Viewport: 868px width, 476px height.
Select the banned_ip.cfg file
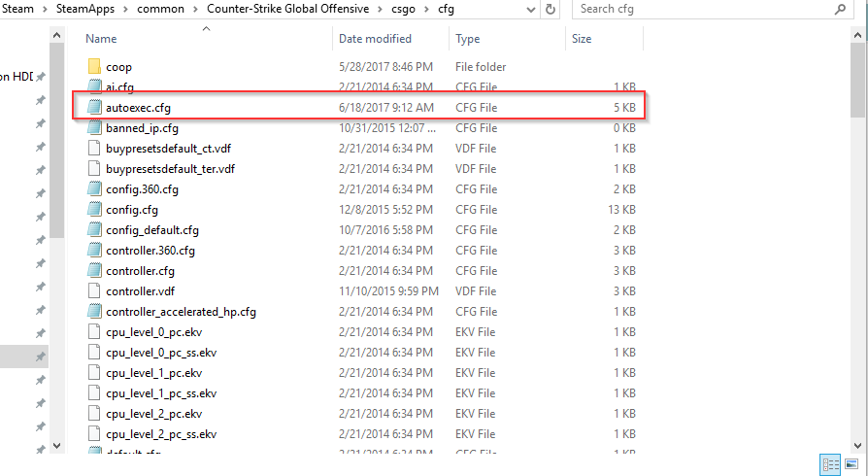point(142,128)
